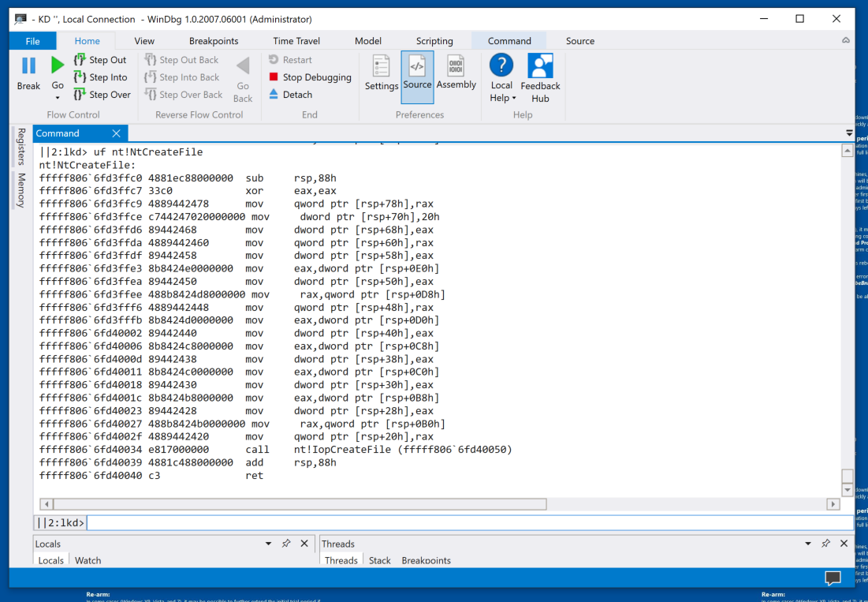868x602 pixels.
Task: Open the File menu button
Action: [x=32, y=41]
